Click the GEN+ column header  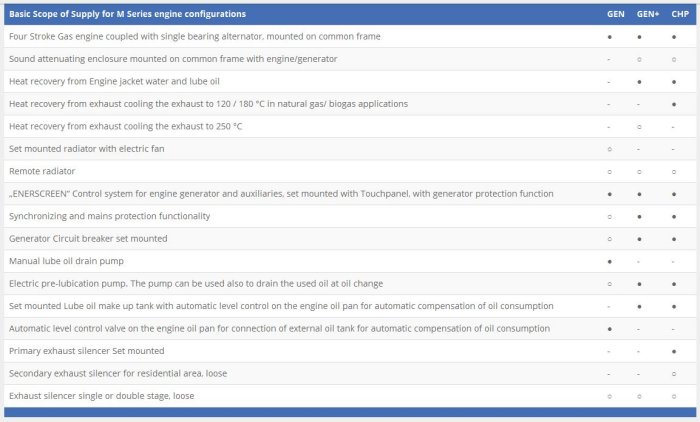[640, 14]
